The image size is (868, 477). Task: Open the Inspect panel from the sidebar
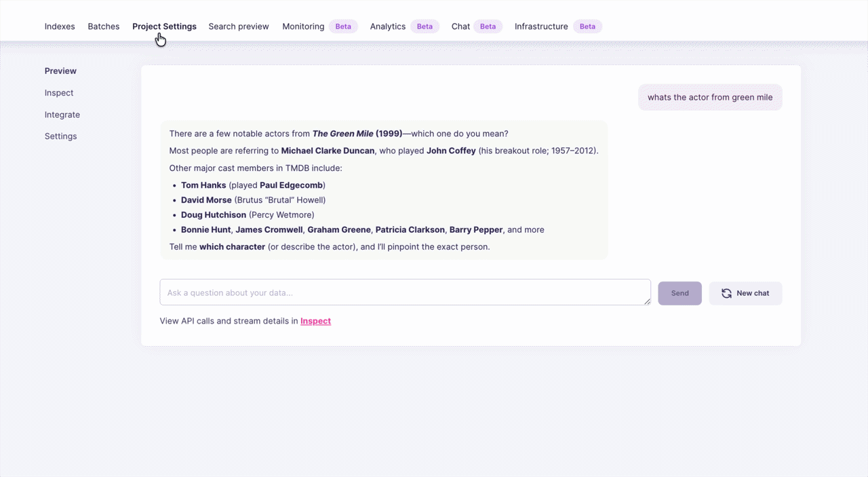[x=58, y=93]
